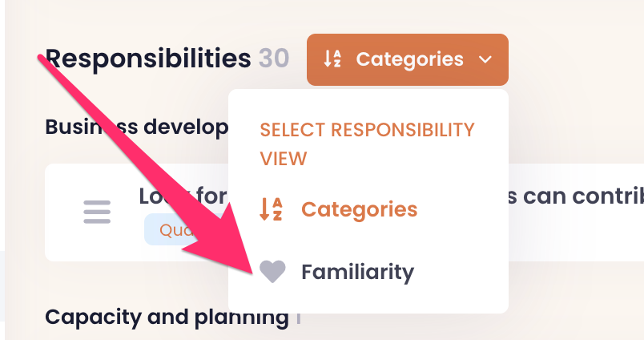Switch to the Familiarity view option
Image resolution: width=644 pixels, height=340 pixels.
(x=357, y=273)
